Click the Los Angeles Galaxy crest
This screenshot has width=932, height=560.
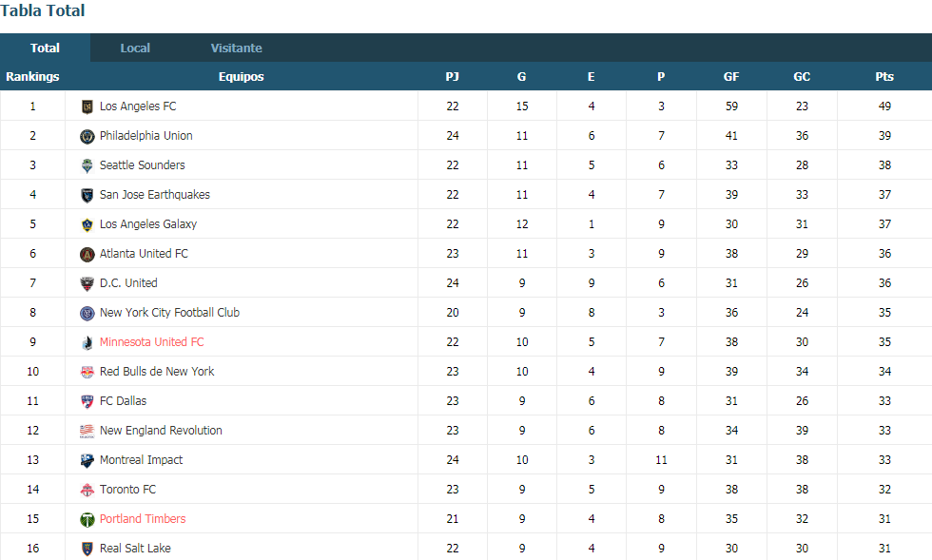coord(87,224)
